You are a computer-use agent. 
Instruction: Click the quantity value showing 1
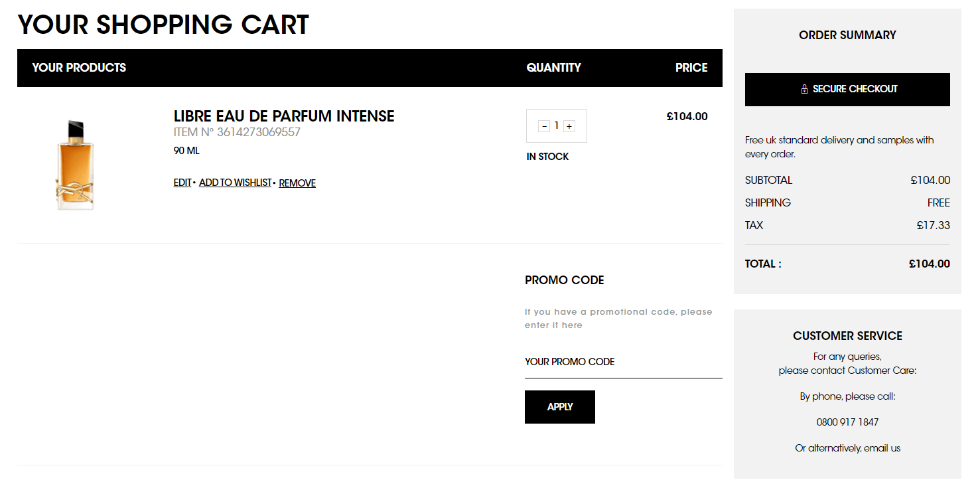556,125
